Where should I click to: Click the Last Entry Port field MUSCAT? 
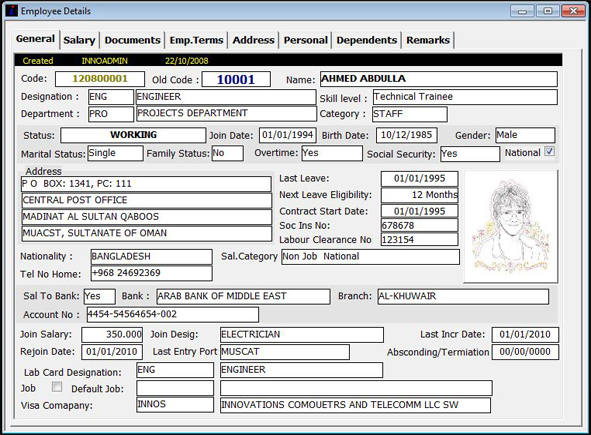coord(285,352)
